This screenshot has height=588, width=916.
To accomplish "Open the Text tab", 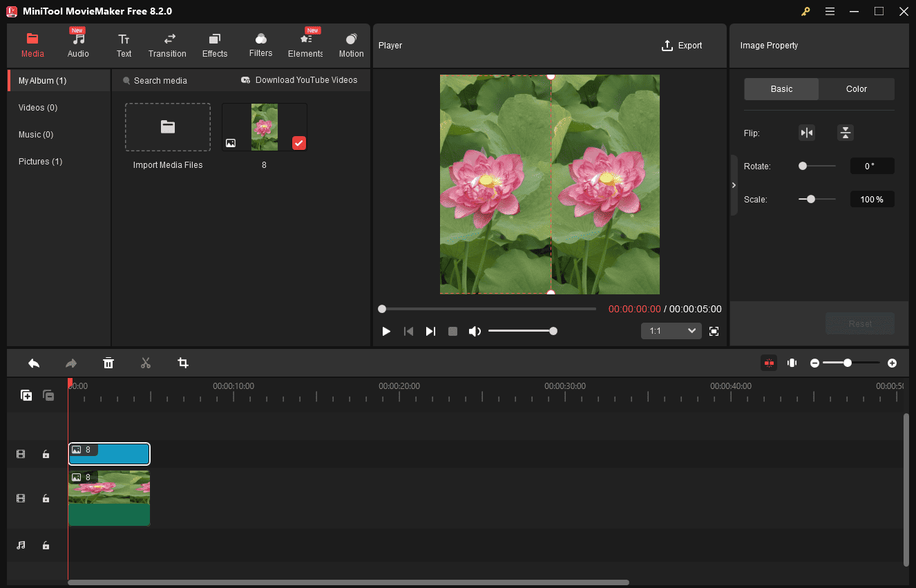I will click(x=124, y=46).
